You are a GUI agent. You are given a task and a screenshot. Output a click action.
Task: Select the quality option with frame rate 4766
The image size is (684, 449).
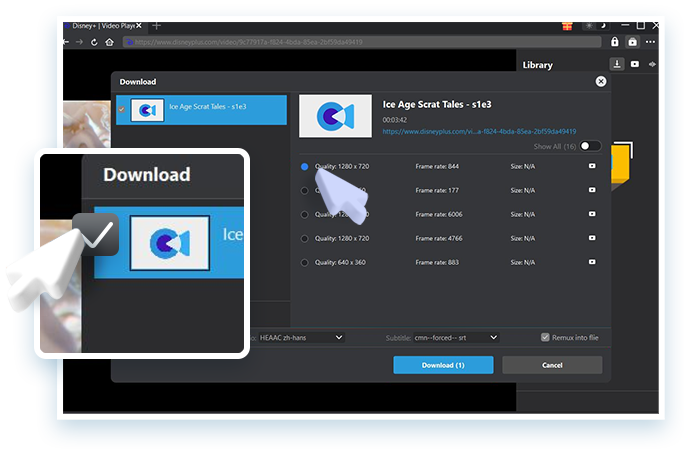coord(304,239)
